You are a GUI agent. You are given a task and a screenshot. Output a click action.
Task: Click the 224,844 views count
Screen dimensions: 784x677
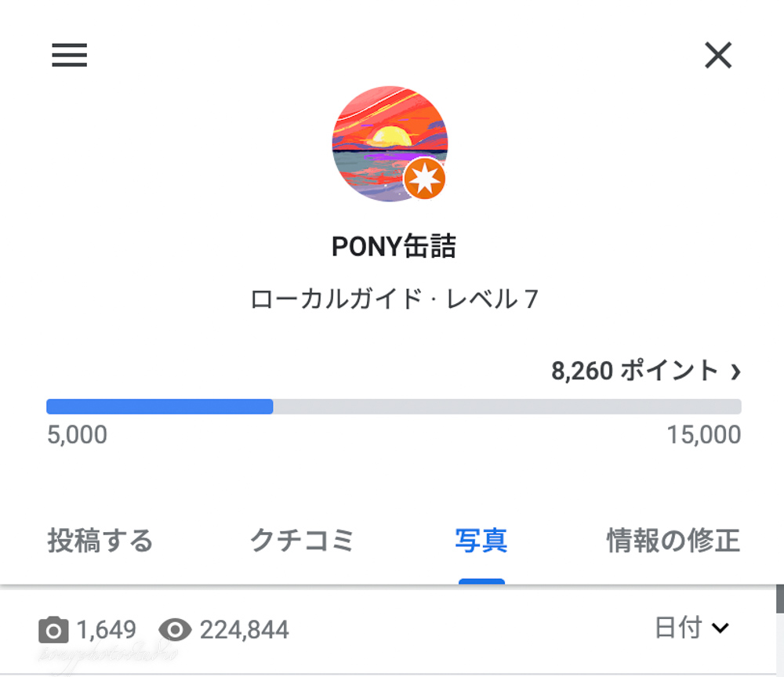244,629
